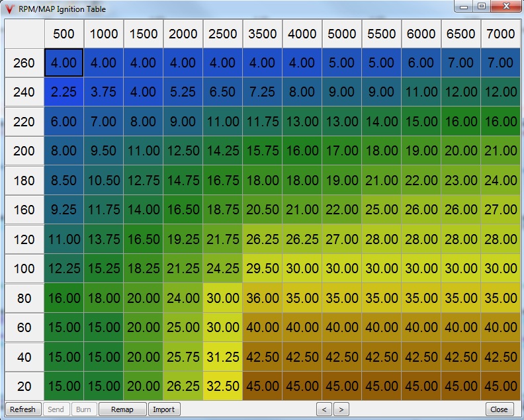524x420 pixels.
Task: Select the 100 MAP row header
Action: click(24, 269)
